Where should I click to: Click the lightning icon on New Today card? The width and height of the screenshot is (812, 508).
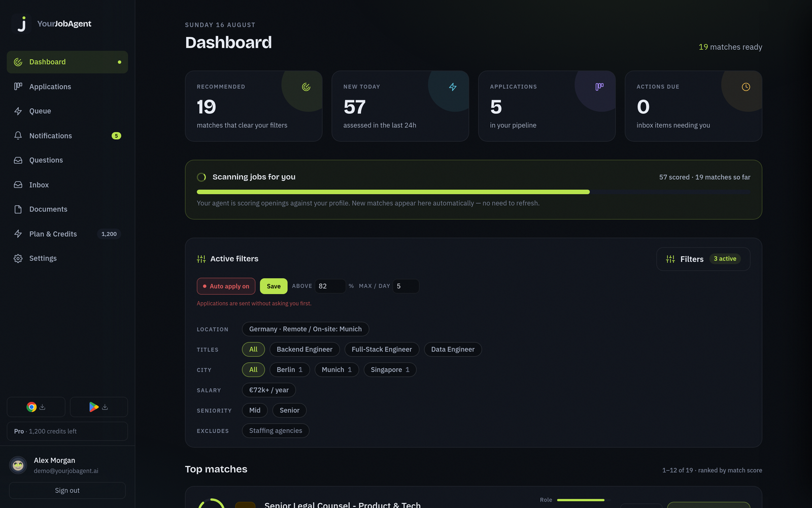(x=453, y=87)
